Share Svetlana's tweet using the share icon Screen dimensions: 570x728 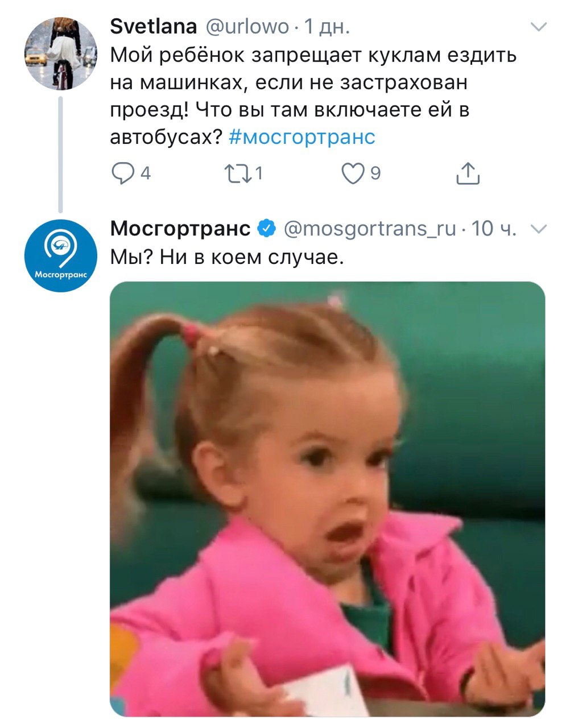point(468,173)
